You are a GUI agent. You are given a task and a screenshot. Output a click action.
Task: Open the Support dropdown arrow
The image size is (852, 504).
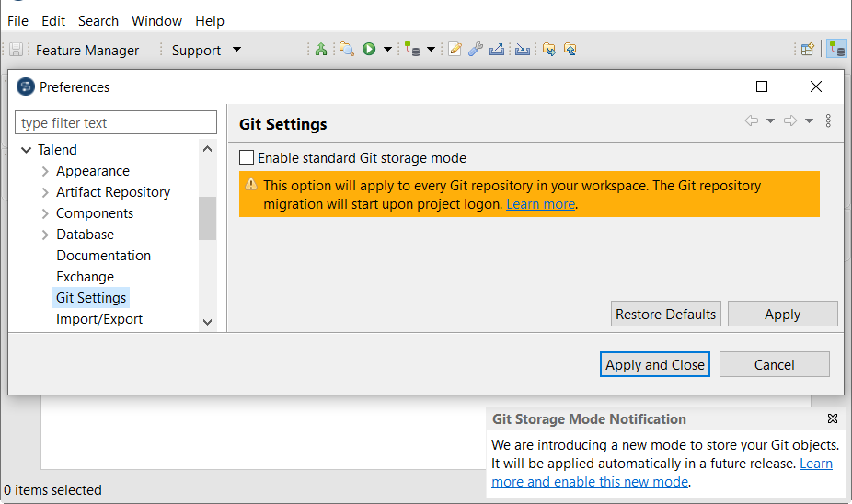click(236, 50)
